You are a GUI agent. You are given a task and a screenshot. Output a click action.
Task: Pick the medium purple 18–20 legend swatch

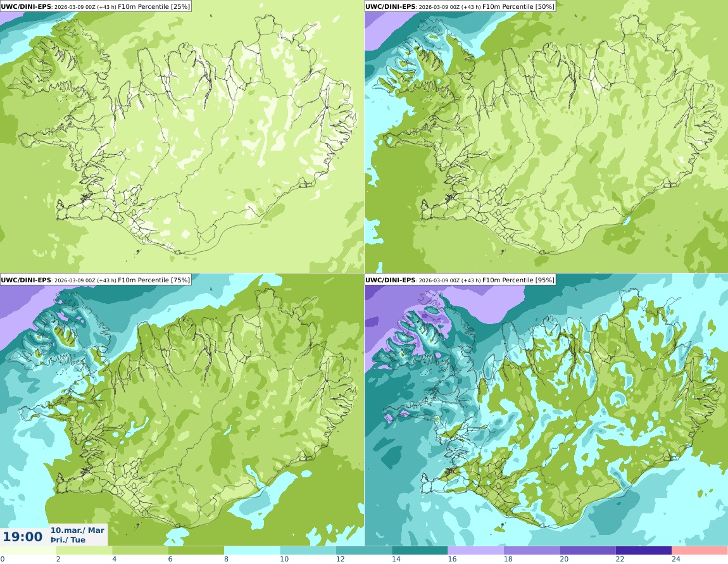pyautogui.click(x=532, y=551)
